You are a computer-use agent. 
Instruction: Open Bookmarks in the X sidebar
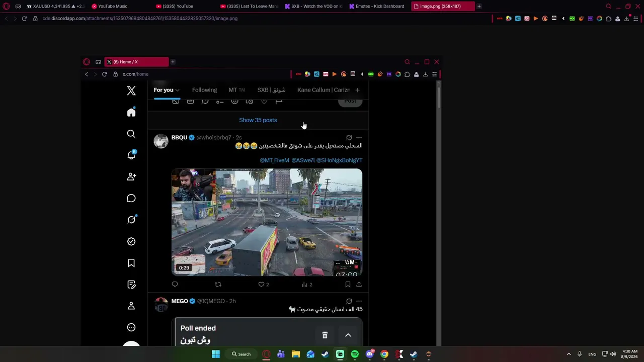tap(131, 263)
